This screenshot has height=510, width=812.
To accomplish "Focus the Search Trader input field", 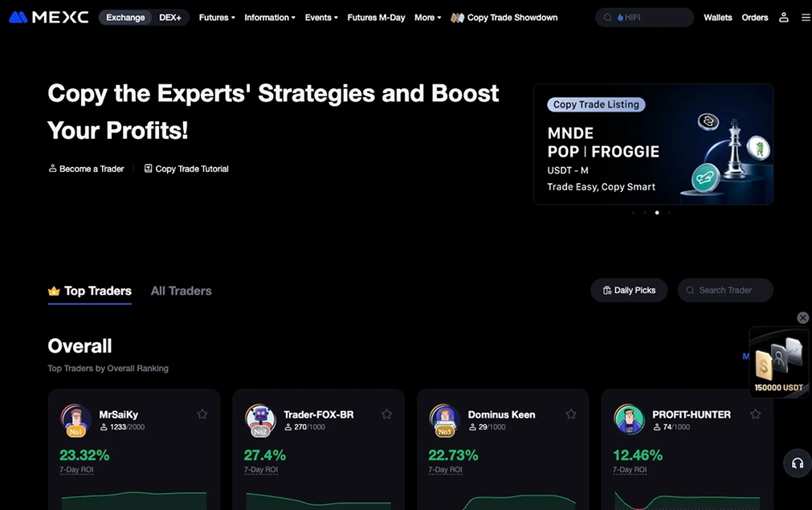I will pyautogui.click(x=725, y=290).
